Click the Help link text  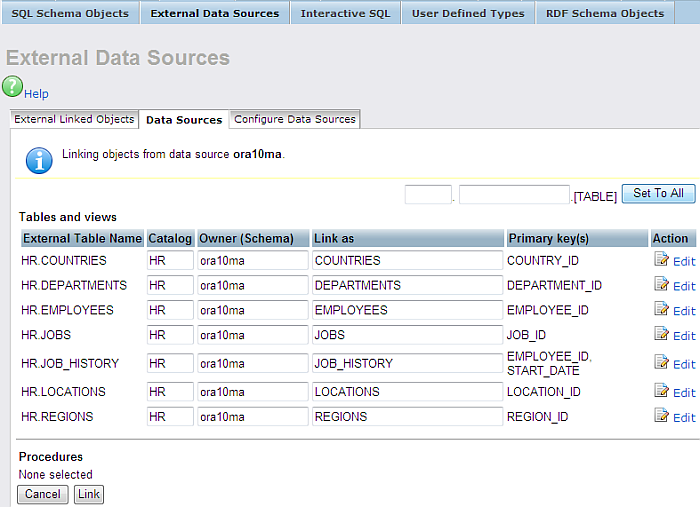pos(36,94)
